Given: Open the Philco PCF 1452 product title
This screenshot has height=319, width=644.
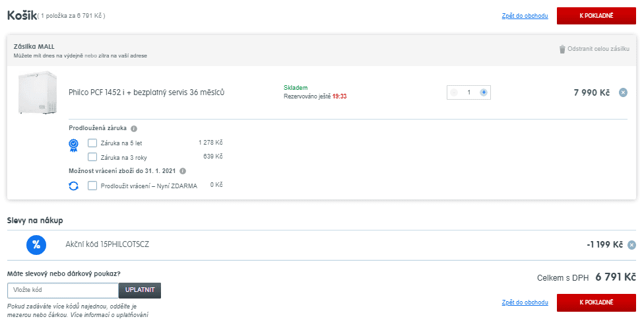Looking at the screenshot, I should tap(146, 92).
